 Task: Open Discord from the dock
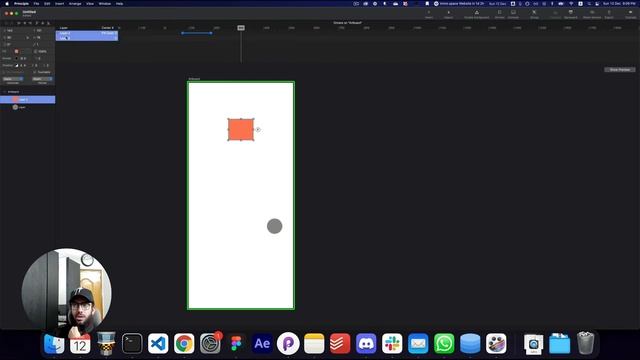click(366, 344)
